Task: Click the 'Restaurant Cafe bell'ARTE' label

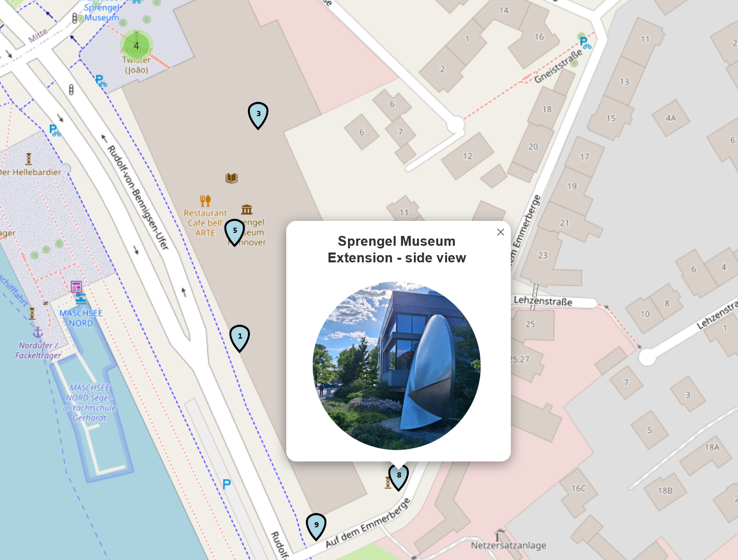Action: (x=205, y=223)
